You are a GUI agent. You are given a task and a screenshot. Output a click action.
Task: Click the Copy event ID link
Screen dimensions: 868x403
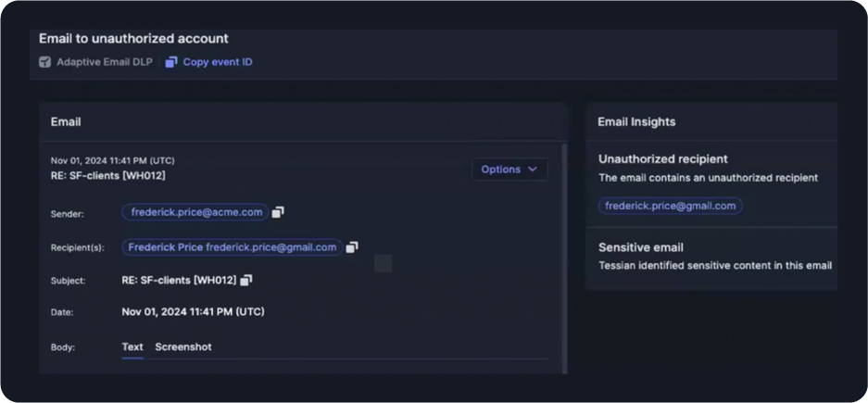coord(217,62)
